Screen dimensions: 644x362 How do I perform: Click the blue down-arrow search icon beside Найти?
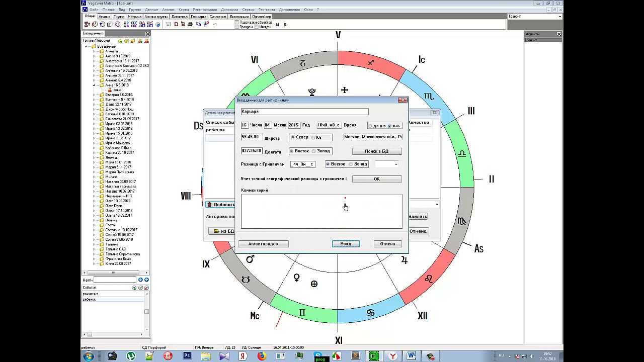(141, 280)
